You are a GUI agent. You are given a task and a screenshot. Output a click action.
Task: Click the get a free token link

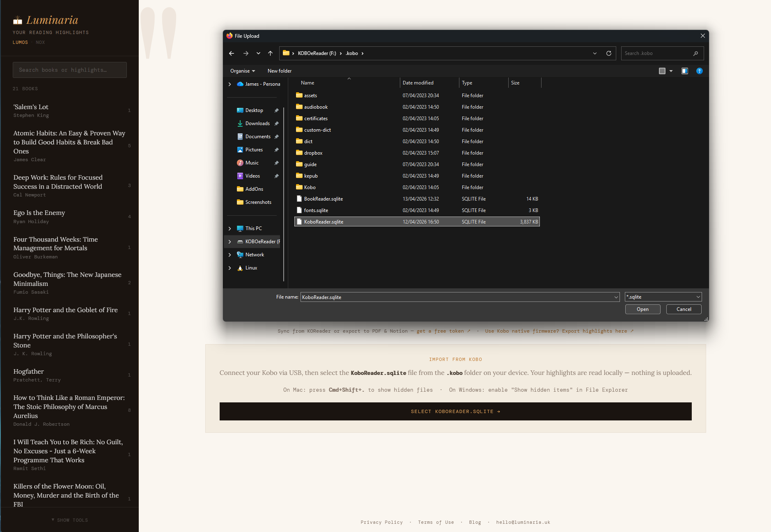coord(443,331)
